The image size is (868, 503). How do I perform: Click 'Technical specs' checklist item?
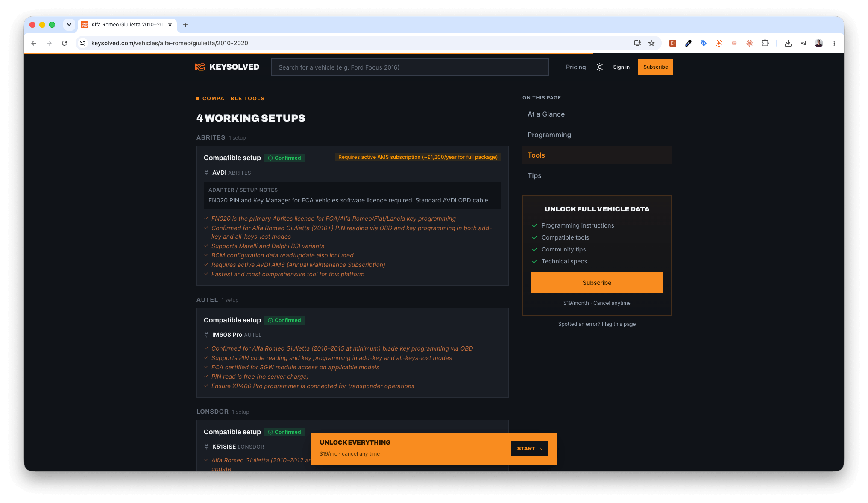pyautogui.click(x=564, y=261)
